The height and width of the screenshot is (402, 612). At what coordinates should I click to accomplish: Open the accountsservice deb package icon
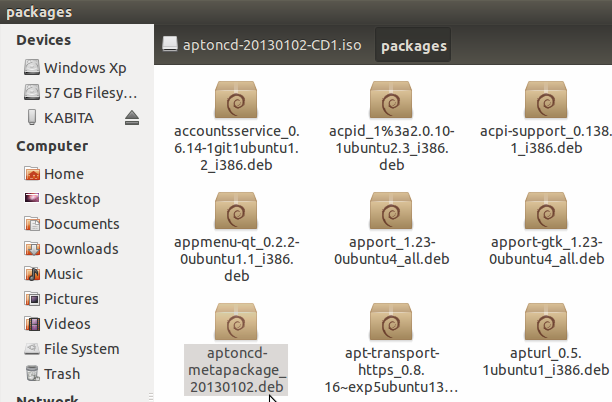(x=236, y=102)
